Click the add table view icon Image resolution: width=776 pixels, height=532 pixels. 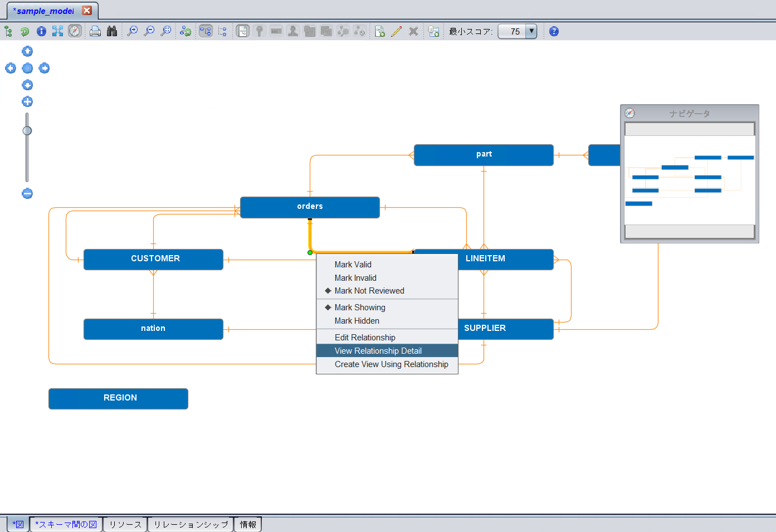tap(434, 31)
